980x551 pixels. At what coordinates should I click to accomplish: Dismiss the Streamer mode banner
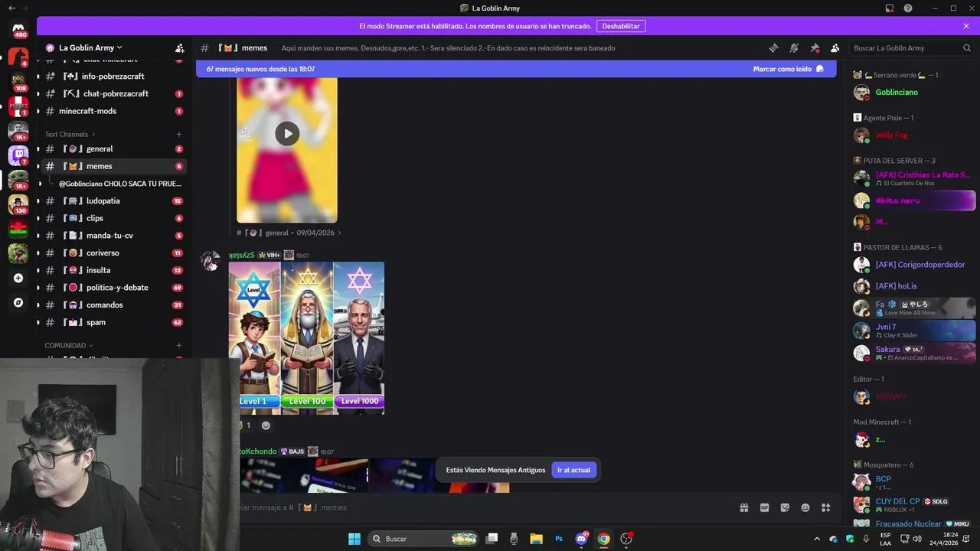966,26
